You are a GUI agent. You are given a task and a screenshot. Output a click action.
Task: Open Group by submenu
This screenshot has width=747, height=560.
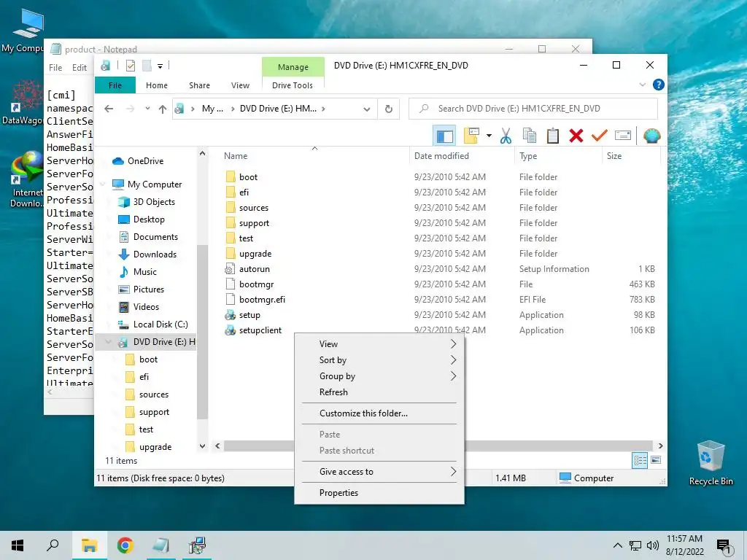tap(379, 376)
